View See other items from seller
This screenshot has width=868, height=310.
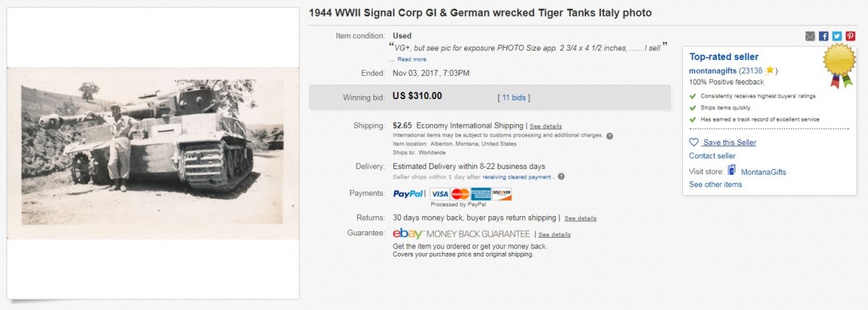pyautogui.click(x=715, y=184)
